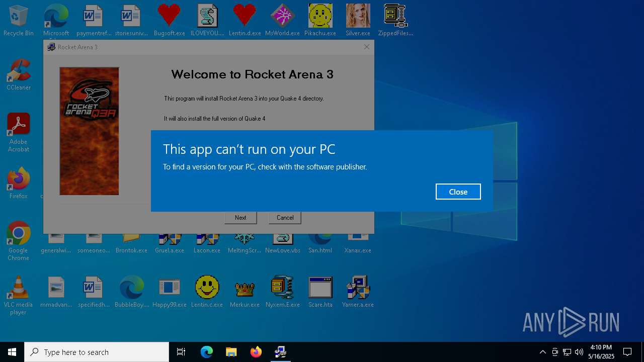Open VLC media player shortcut

click(x=19, y=296)
